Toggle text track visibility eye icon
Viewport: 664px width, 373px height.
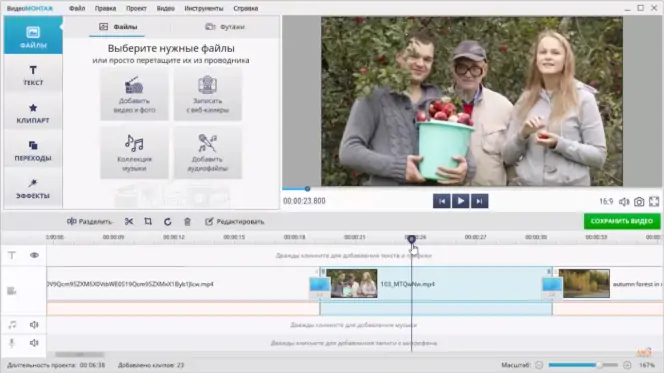(x=34, y=255)
